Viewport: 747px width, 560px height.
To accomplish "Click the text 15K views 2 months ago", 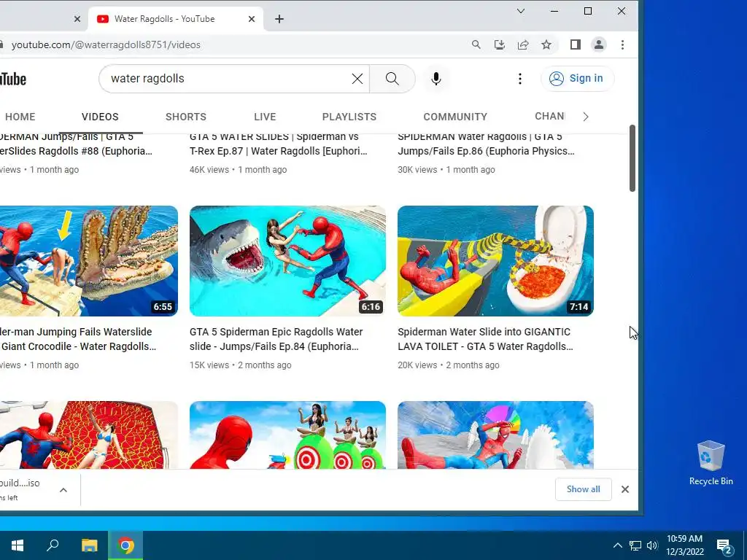I will point(241,365).
